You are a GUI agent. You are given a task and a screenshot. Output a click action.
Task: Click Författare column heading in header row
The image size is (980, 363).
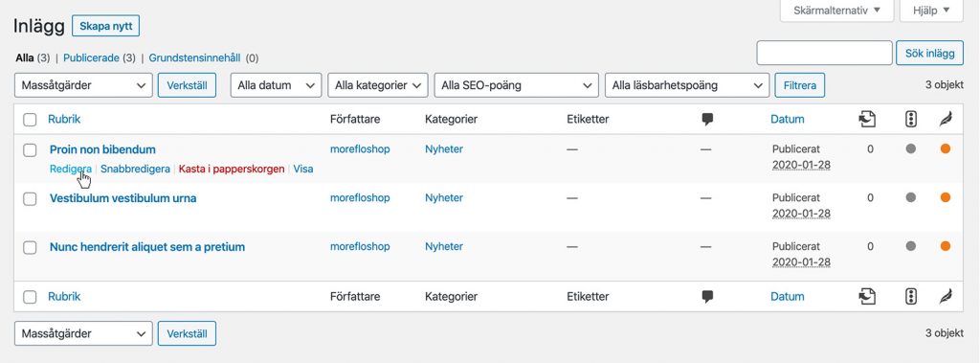[x=355, y=119]
